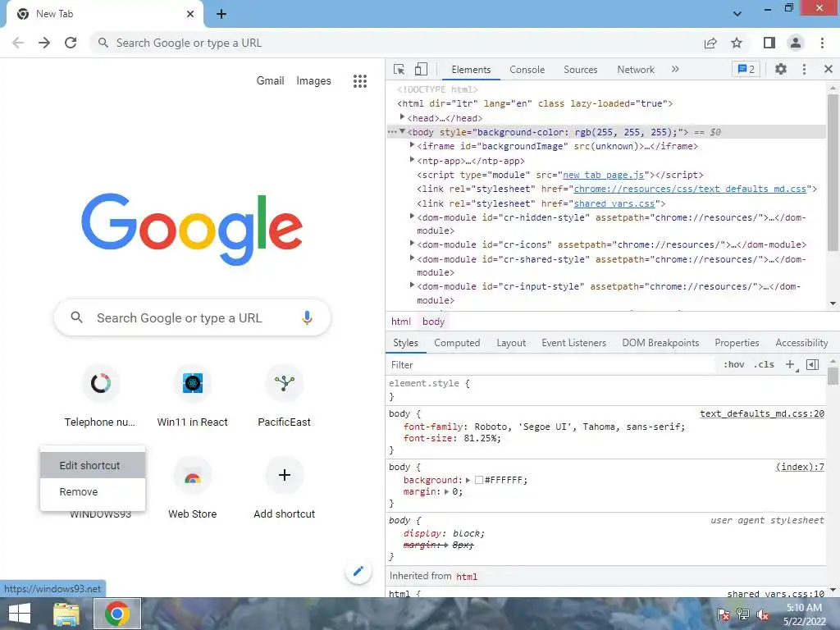The width and height of the screenshot is (840, 630).
Task: Reload the page with the refresh icon
Action: tap(71, 43)
